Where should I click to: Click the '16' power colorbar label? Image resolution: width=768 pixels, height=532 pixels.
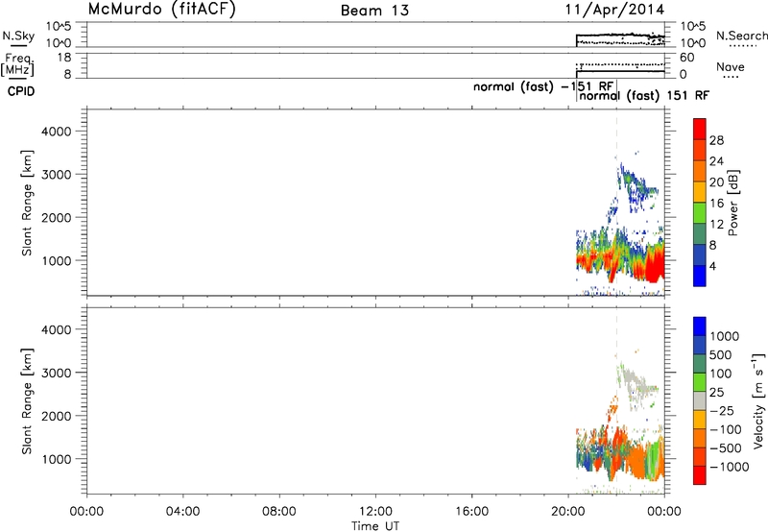click(716, 204)
